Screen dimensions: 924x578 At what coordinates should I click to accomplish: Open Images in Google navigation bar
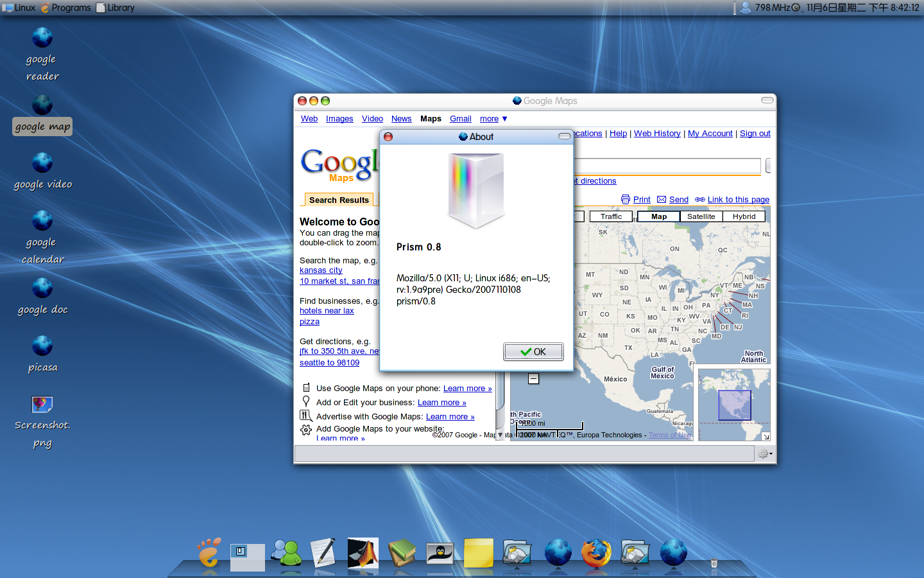click(x=339, y=119)
